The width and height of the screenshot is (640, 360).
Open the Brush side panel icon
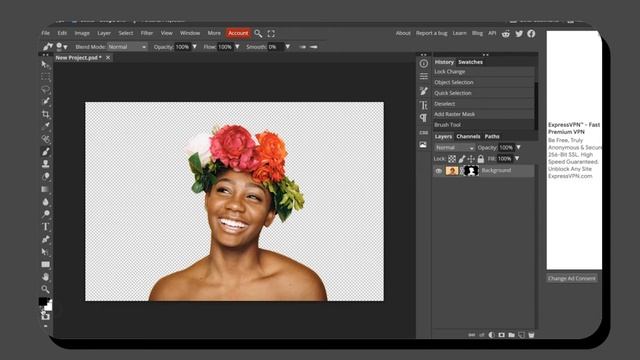click(424, 91)
